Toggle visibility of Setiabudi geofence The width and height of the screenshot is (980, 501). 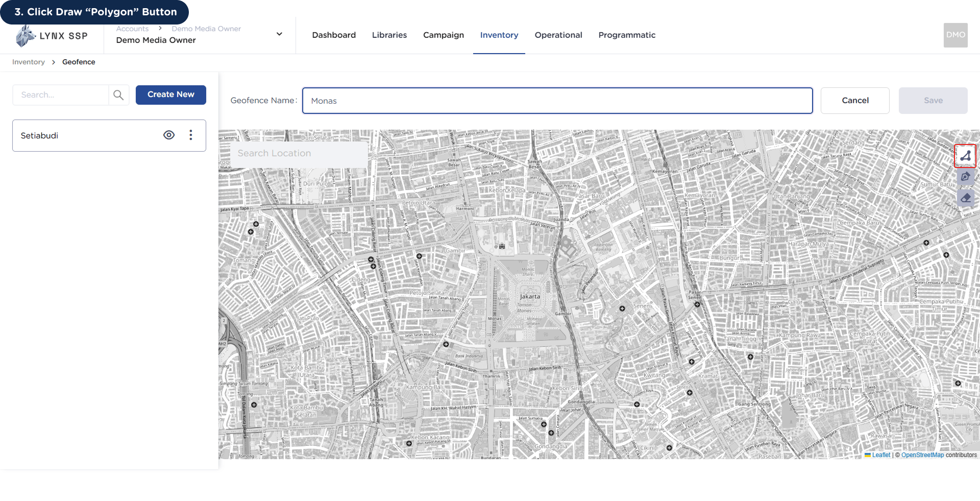[169, 135]
